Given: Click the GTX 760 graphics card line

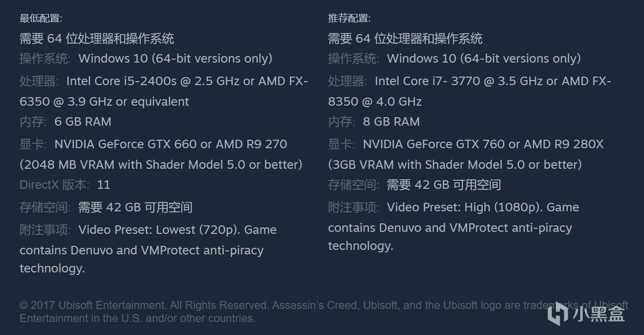Looking at the screenshot, I should [x=466, y=144].
